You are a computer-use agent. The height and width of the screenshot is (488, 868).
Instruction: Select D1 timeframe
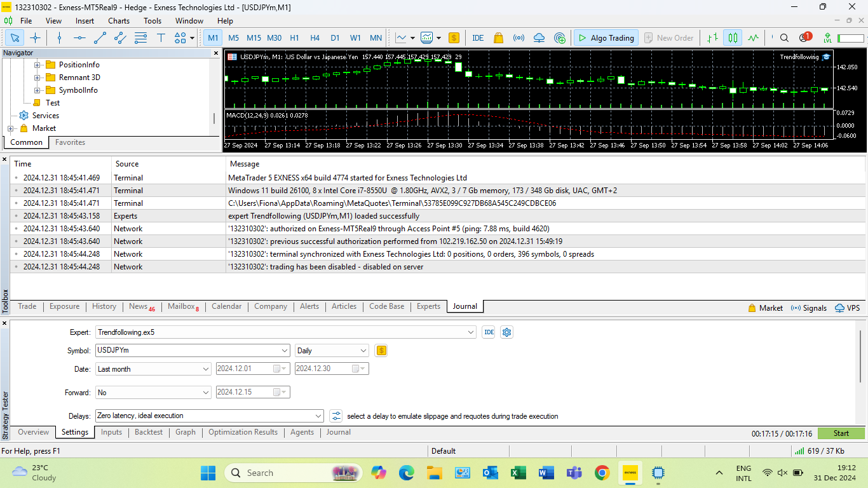(335, 38)
